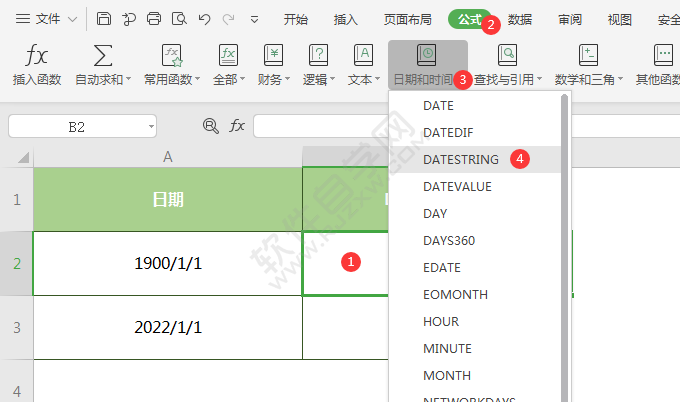Open the 全部 functions dropdown

click(229, 64)
